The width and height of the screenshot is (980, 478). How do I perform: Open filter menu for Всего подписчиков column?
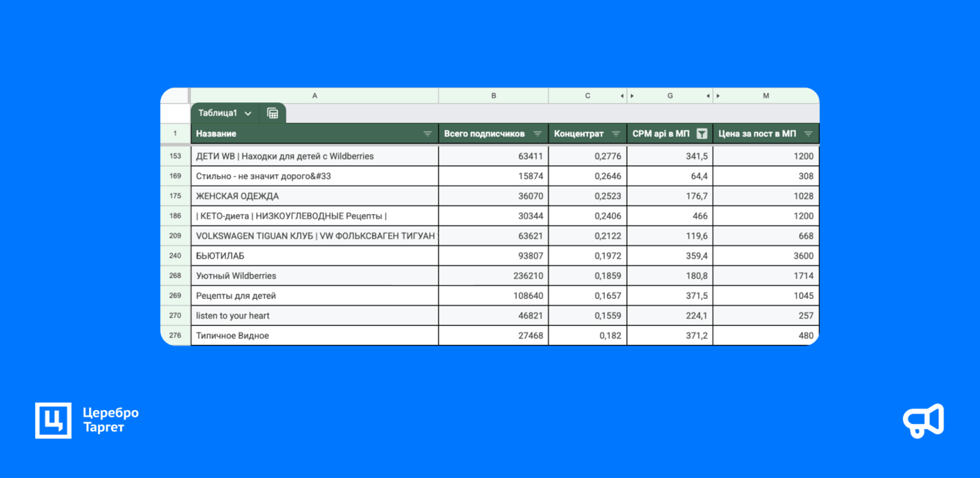point(538,134)
